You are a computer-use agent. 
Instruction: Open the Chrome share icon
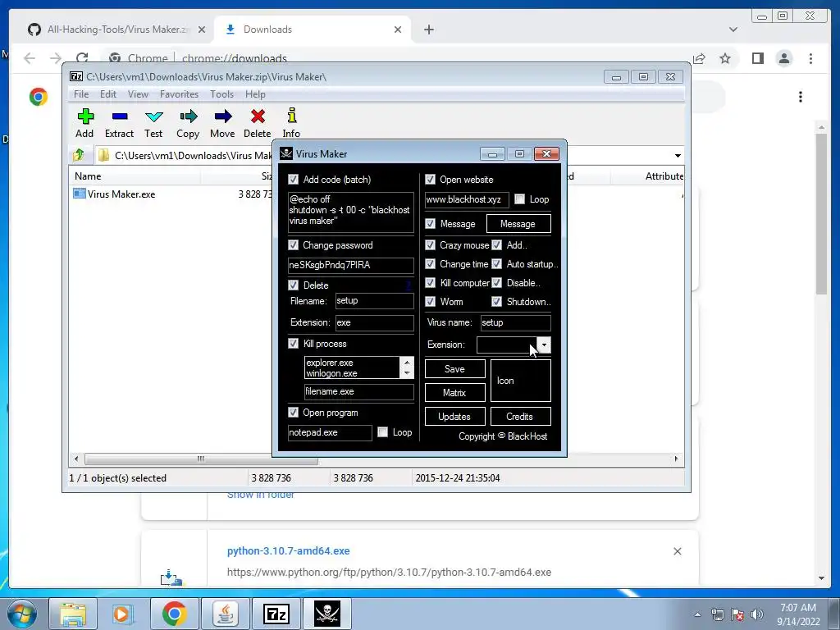click(699, 58)
